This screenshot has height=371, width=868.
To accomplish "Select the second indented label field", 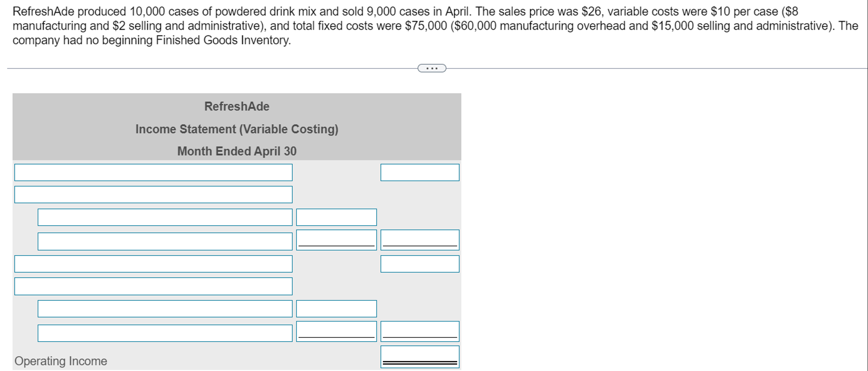I will pyautogui.click(x=165, y=240).
